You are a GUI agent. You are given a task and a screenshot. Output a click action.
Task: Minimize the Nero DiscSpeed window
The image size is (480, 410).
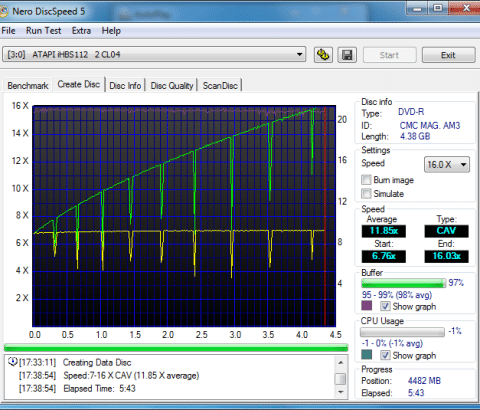[417, 9]
